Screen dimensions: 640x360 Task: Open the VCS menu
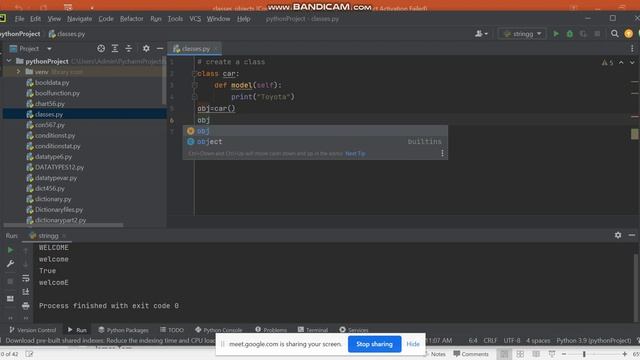click(195, 19)
